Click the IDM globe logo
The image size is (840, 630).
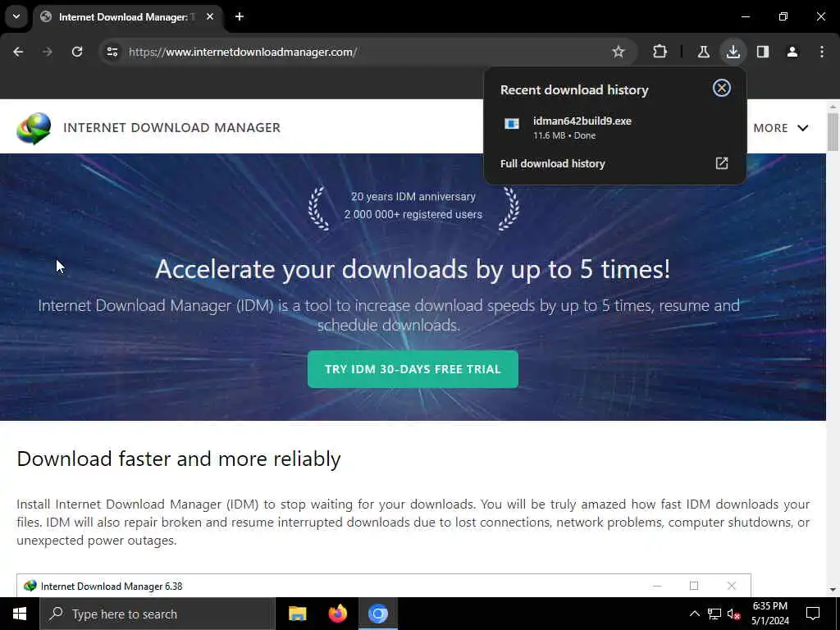(34, 128)
